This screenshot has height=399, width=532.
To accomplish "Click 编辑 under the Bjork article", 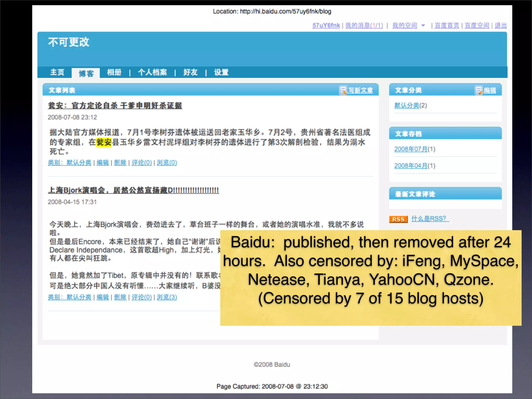I will click(103, 297).
